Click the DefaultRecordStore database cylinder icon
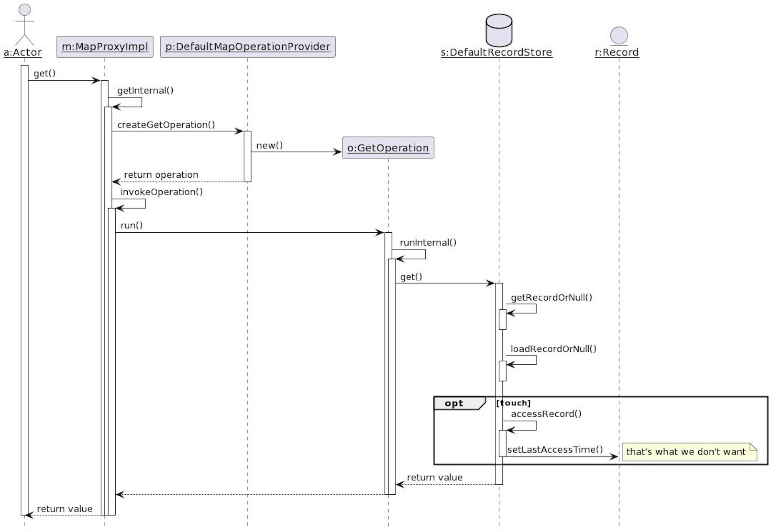This screenshot has width=771, height=532. click(x=499, y=30)
